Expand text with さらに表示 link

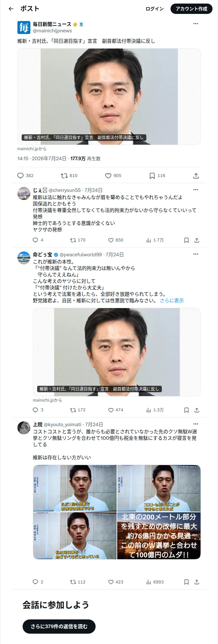(172, 300)
